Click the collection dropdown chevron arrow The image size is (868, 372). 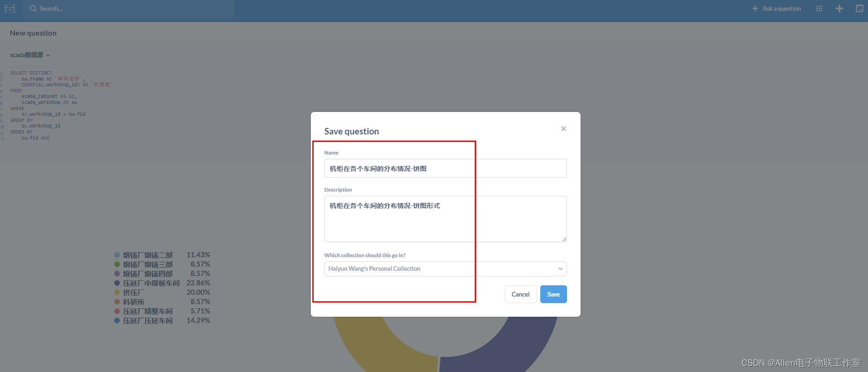[560, 269]
